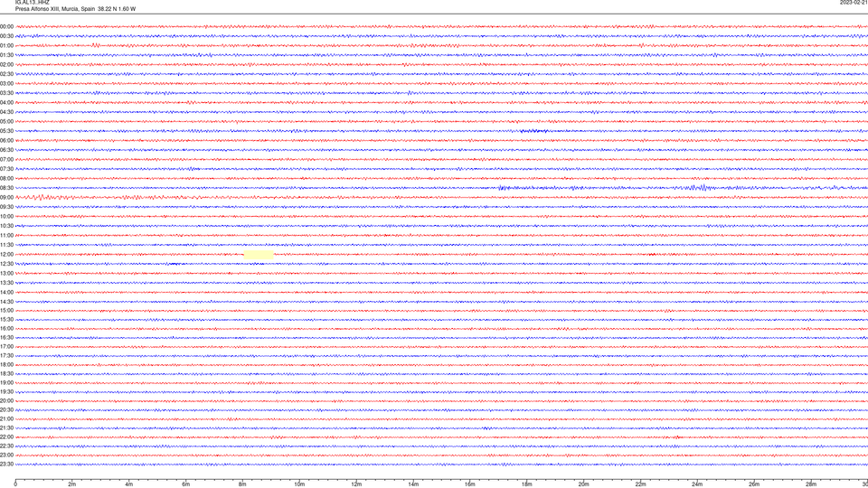Click the 19:30 row time label
The width and height of the screenshot is (868, 488).
6,391
